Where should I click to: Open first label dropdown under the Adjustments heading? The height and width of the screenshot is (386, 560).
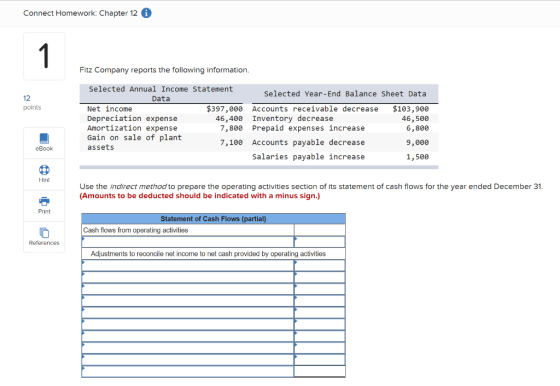pyautogui.click(x=188, y=265)
